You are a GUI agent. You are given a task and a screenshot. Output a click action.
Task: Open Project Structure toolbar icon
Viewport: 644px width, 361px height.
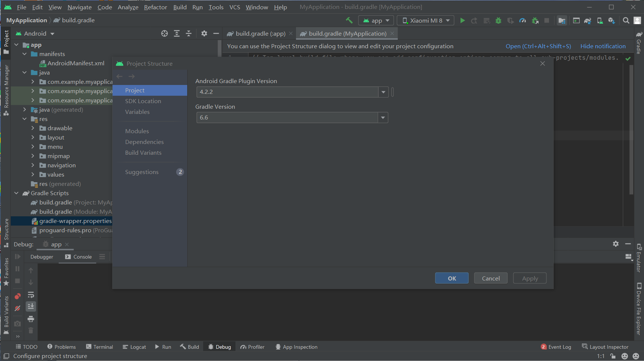(x=562, y=20)
